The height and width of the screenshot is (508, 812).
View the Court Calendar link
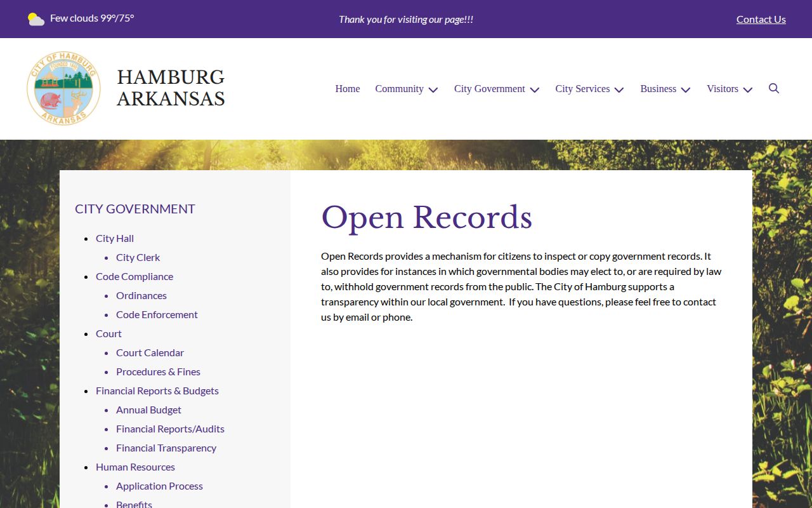click(x=150, y=352)
